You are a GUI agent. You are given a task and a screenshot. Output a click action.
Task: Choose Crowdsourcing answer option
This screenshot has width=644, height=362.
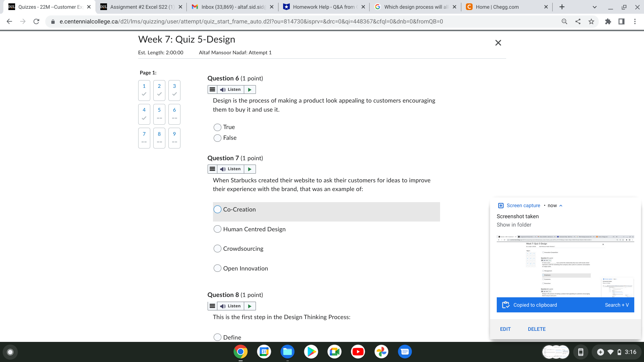pyautogui.click(x=217, y=249)
